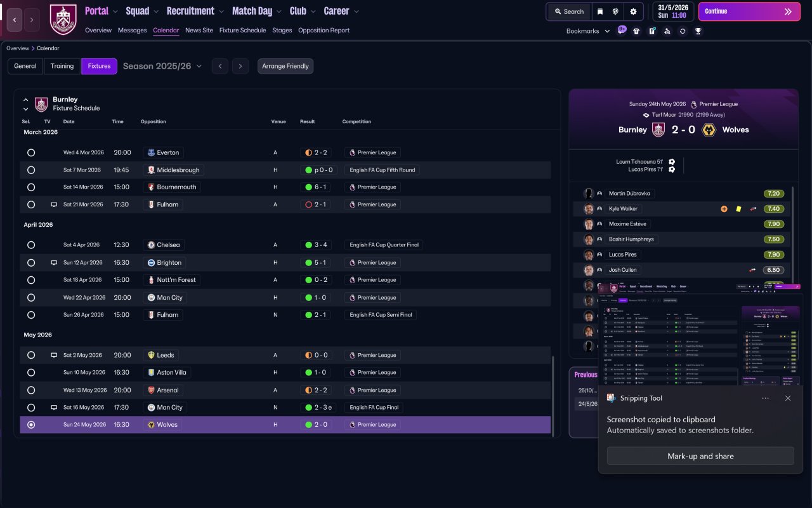Click the yellow card icon on Kyle Walker's row
The width and height of the screenshot is (812, 508).
(x=738, y=209)
